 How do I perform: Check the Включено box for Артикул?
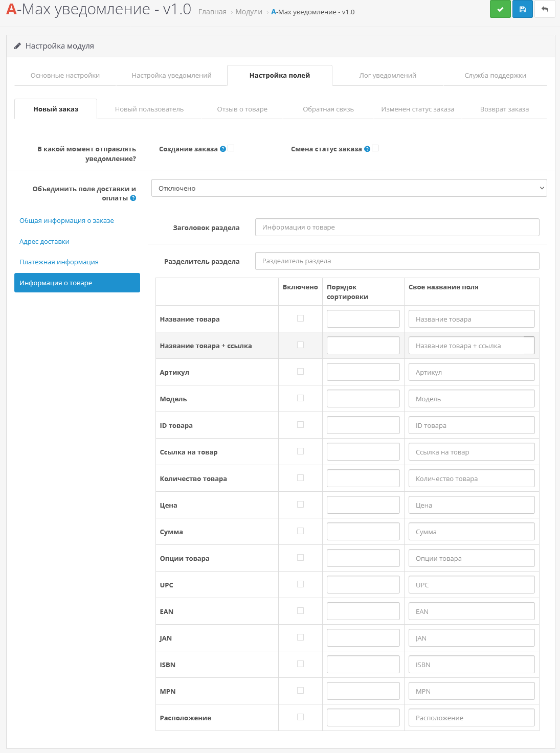click(x=300, y=372)
